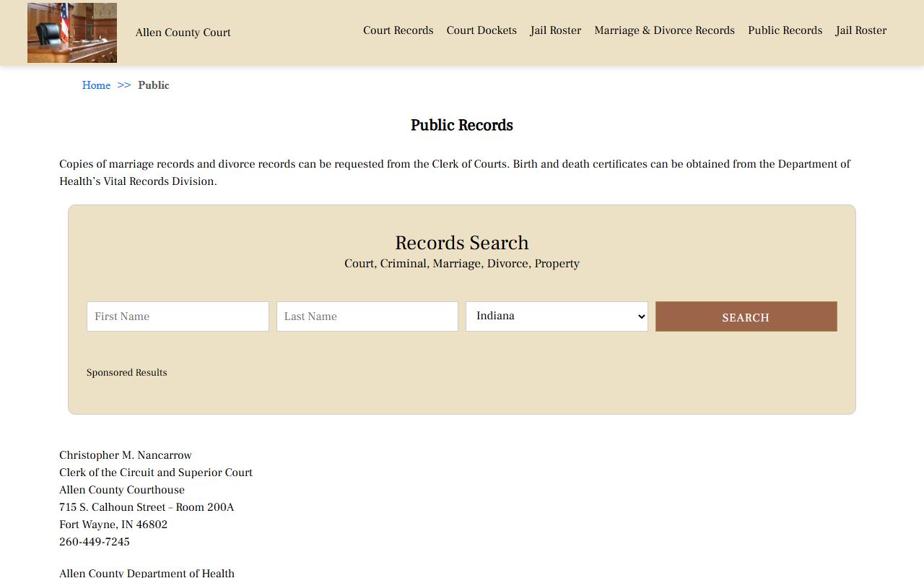
Task: Focus the Last Name input field
Action: click(367, 316)
